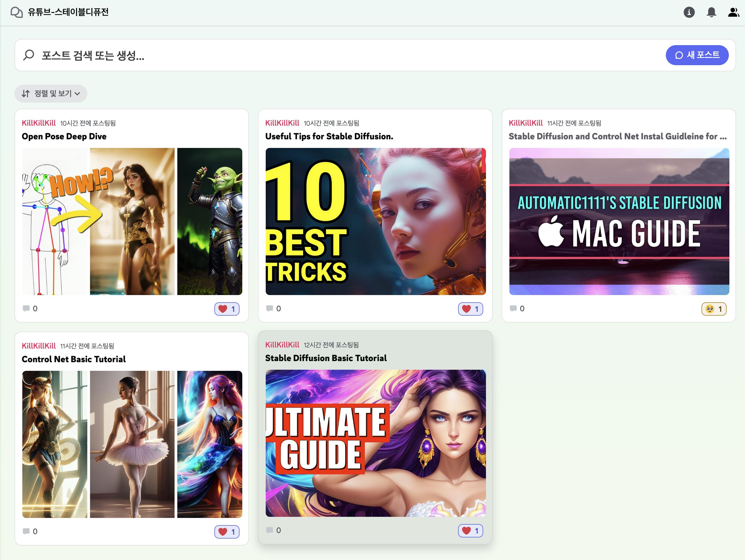Open the 'Open Pose Deep Dive' post title
745x560 pixels.
(64, 136)
